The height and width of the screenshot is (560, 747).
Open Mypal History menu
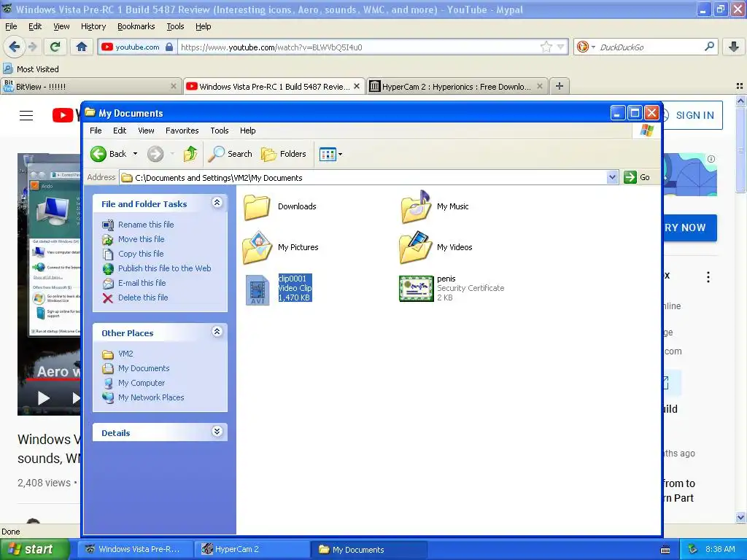(93, 27)
